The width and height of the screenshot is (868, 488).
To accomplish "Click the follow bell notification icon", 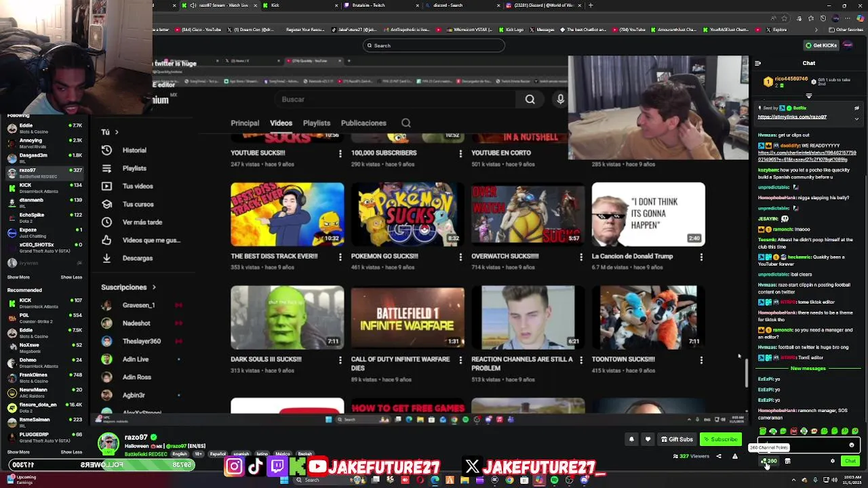I will coord(631,439).
